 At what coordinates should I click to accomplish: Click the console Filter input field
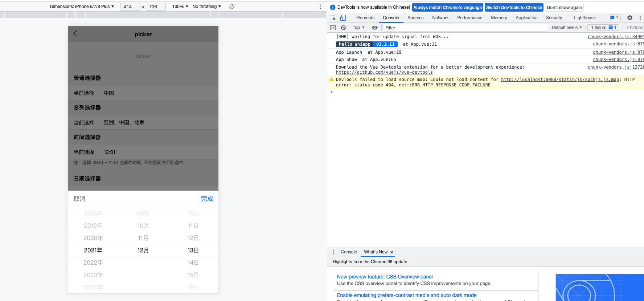(x=466, y=28)
